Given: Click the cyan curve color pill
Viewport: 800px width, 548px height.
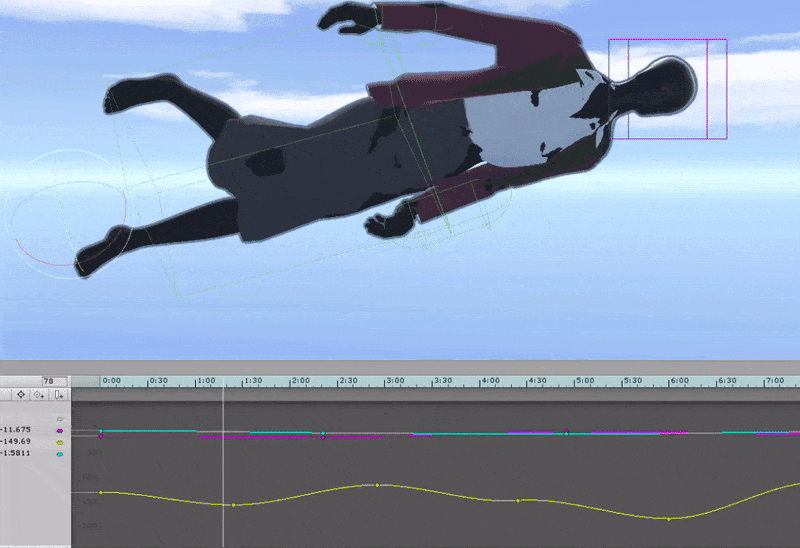Looking at the screenshot, I should point(60,453).
